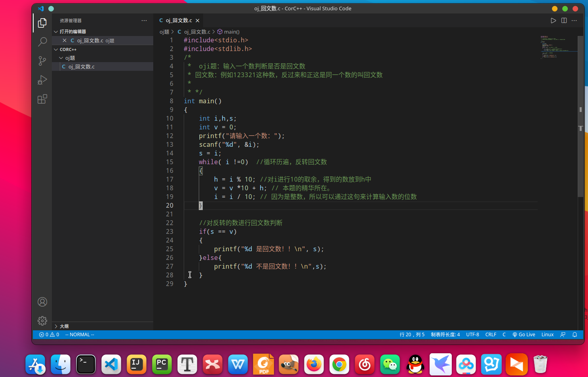The width and height of the screenshot is (588, 377).
Task: Open Finder from the dock
Action: pos(61,364)
